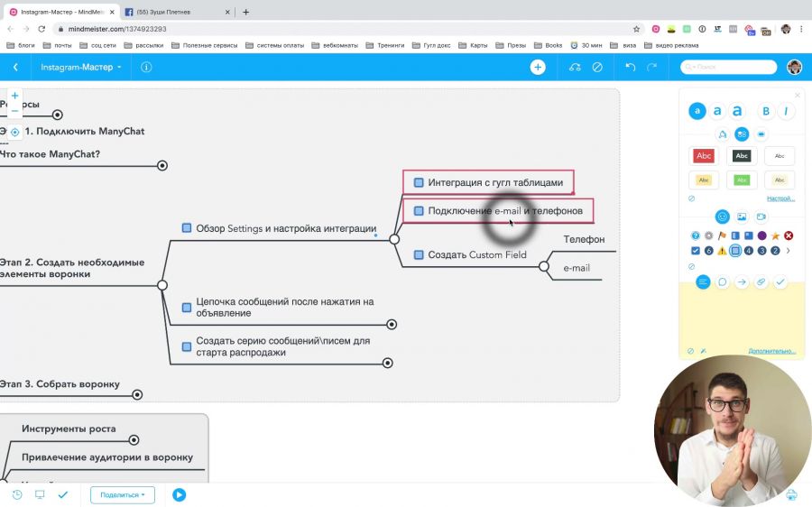This screenshot has height=507, width=812.
Task: Open the history clock icon at bottom left
Action: point(16,494)
